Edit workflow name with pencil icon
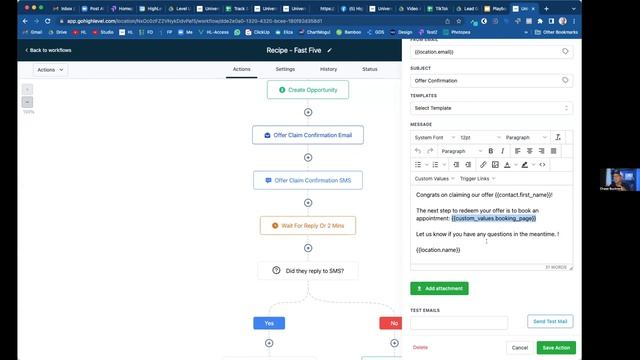Image resolution: width=640 pixels, height=360 pixels. pos(330,50)
